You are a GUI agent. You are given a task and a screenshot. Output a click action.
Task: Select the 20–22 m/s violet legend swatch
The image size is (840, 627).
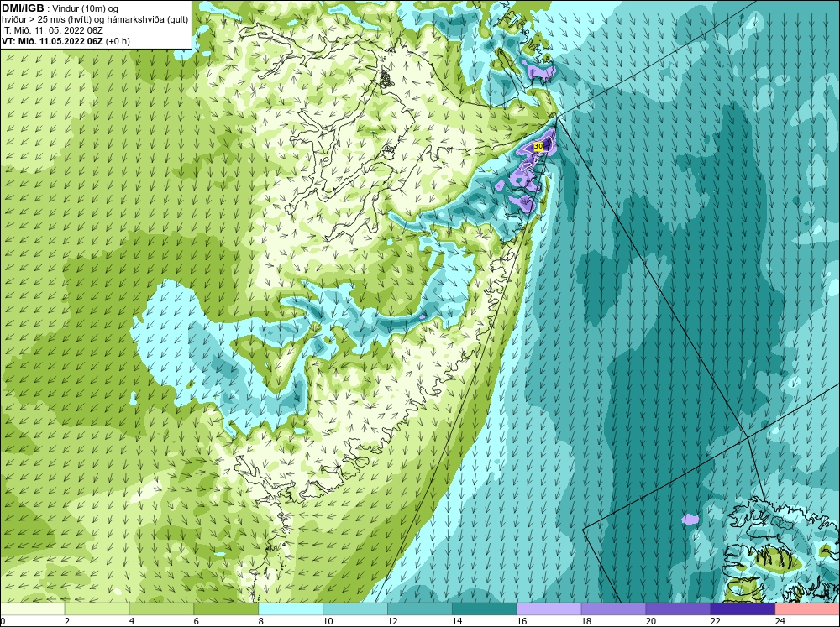pos(678,609)
